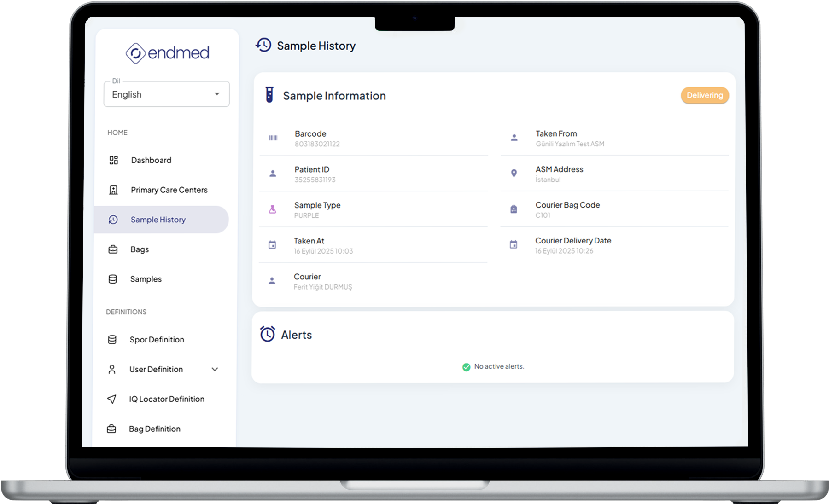Image resolution: width=829 pixels, height=504 pixels.
Task: Click the Bags briefcase icon
Action: [113, 249]
